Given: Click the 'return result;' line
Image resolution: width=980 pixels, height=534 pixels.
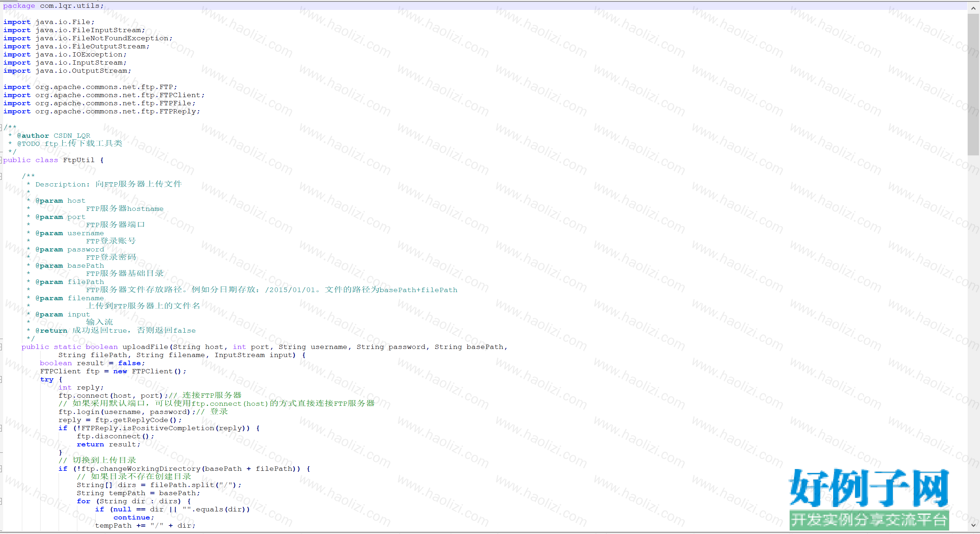Looking at the screenshot, I should point(108,444).
